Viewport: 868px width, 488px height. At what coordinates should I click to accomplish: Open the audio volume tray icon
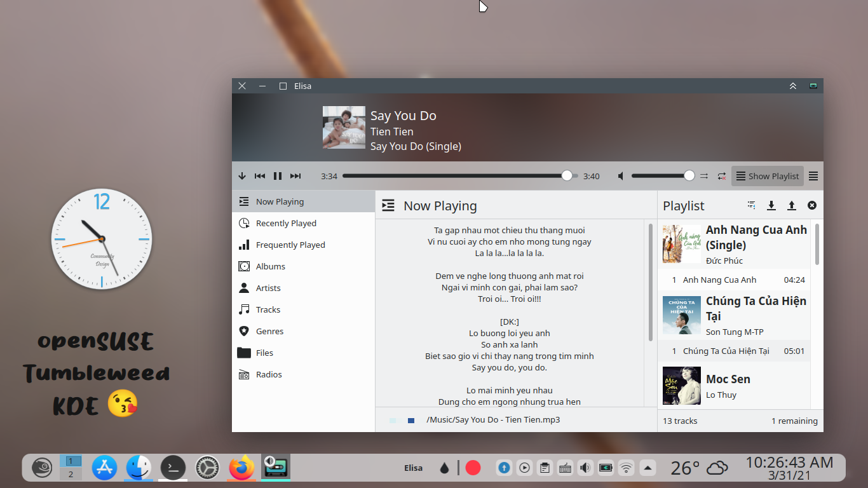585,468
